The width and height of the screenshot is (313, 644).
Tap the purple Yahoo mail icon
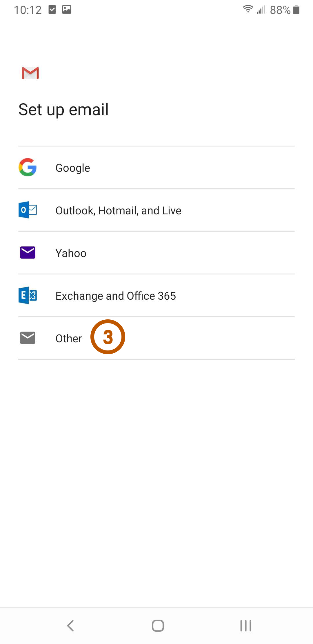(28, 253)
